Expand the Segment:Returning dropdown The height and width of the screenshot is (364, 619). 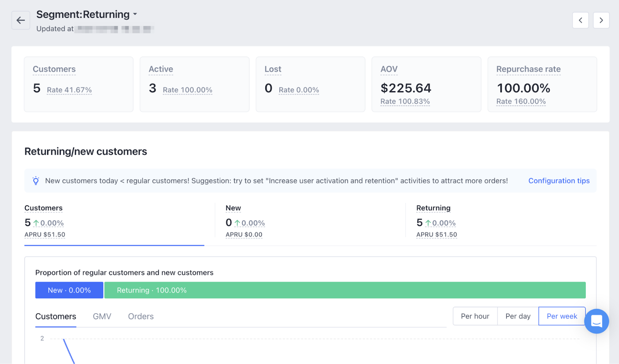(135, 14)
